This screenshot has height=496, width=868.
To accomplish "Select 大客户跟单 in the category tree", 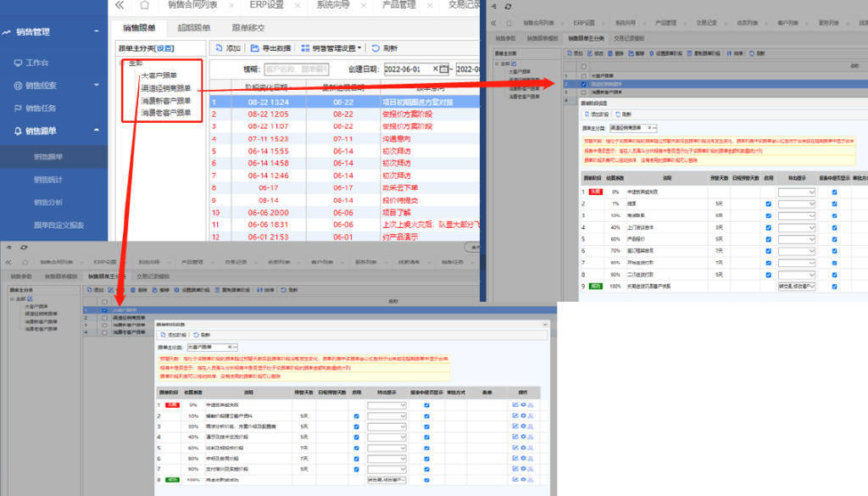I will pos(159,75).
